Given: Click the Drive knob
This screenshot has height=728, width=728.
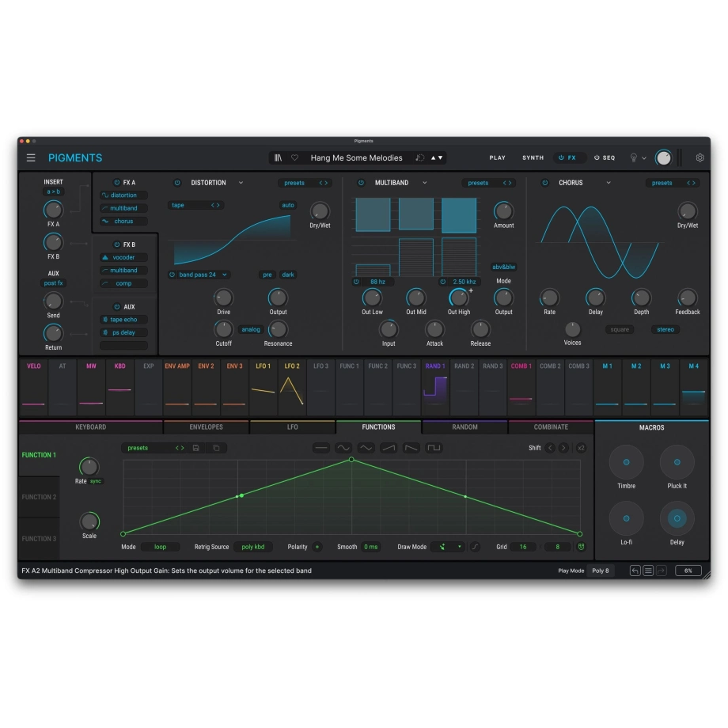Looking at the screenshot, I should [x=223, y=298].
